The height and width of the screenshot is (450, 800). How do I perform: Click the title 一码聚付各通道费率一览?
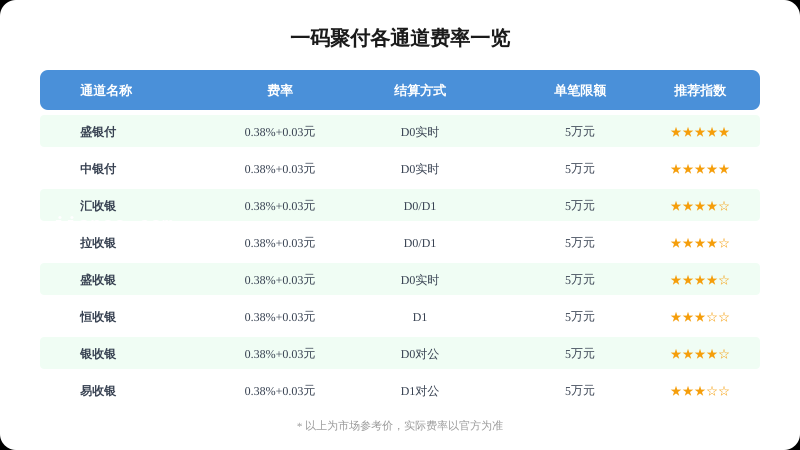[400, 38]
